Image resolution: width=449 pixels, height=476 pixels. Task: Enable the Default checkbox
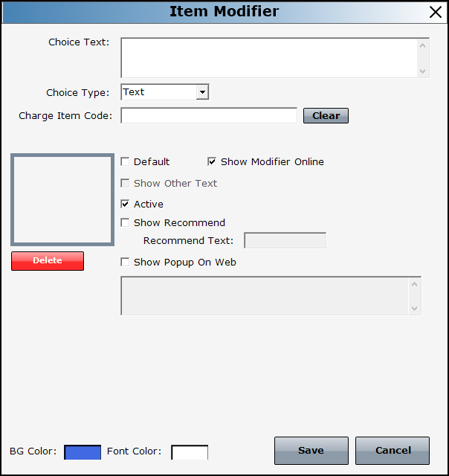tap(125, 162)
